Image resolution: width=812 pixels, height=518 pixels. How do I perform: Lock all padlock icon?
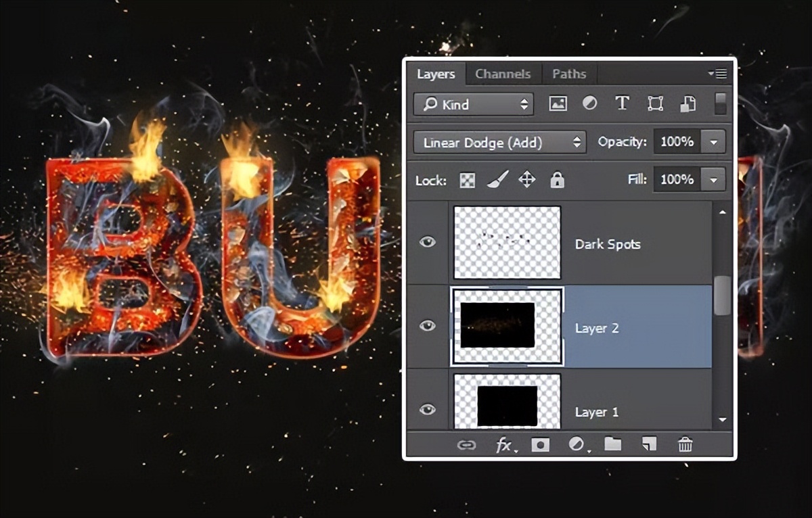coord(557,180)
